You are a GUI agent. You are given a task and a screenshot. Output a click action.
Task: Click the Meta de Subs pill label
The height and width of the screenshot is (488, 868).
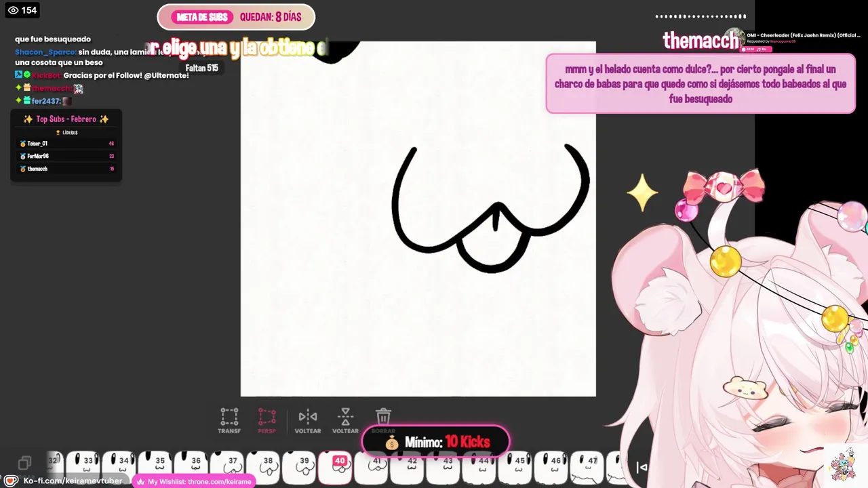tap(201, 18)
